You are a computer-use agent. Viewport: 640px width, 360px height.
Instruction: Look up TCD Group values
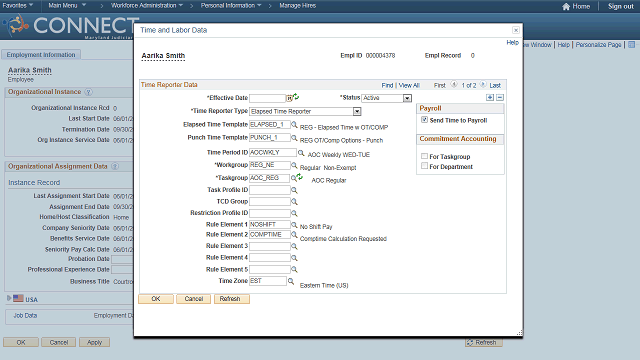point(294,202)
